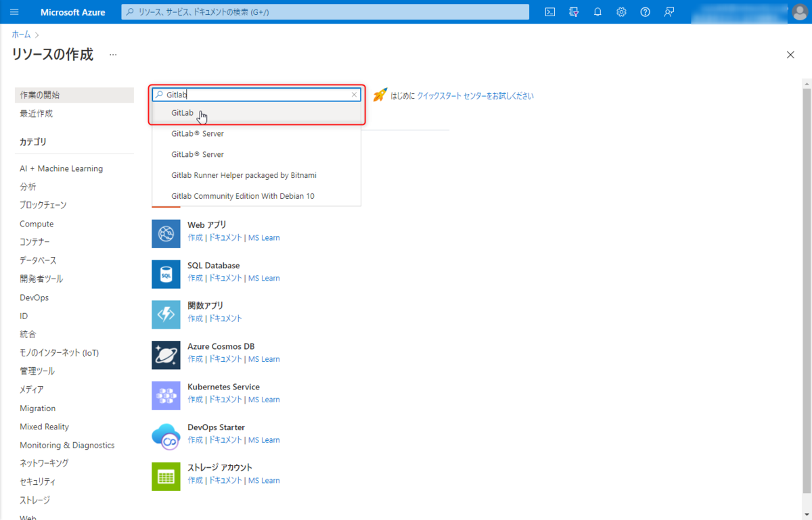
Task: Clear the Gitlab search box text
Action: coord(354,95)
